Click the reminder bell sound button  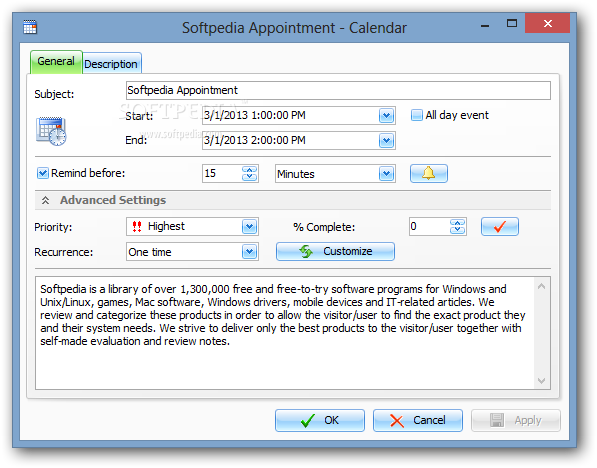coord(429,174)
